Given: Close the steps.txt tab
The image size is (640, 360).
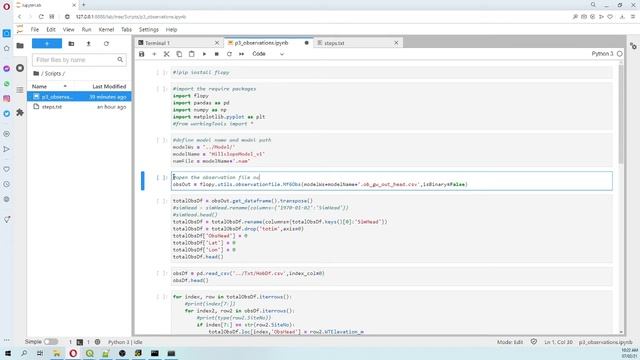Looking at the screenshot, I should pos(396,43).
